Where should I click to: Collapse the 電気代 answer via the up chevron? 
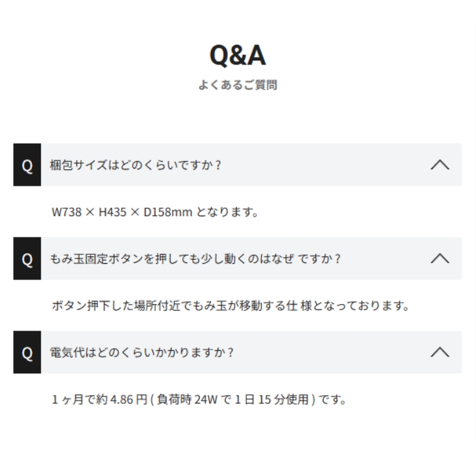click(x=440, y=352)
